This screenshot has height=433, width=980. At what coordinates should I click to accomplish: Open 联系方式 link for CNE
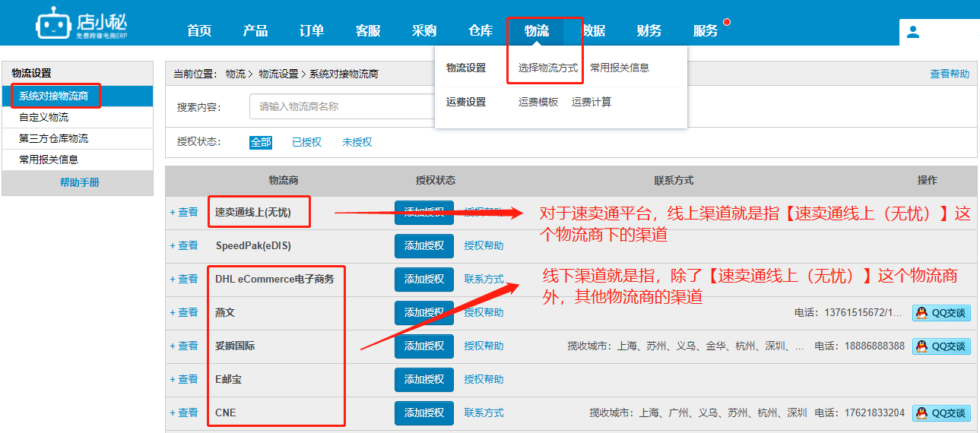point(484,413)
